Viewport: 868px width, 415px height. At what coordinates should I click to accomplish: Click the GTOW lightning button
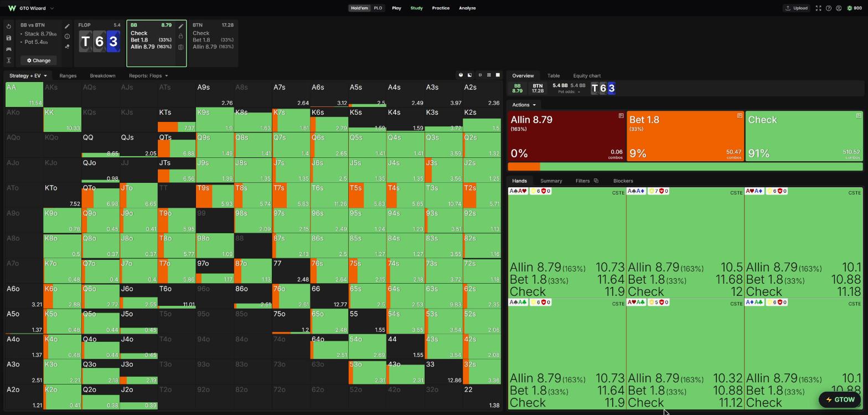(x=840, y=399)
